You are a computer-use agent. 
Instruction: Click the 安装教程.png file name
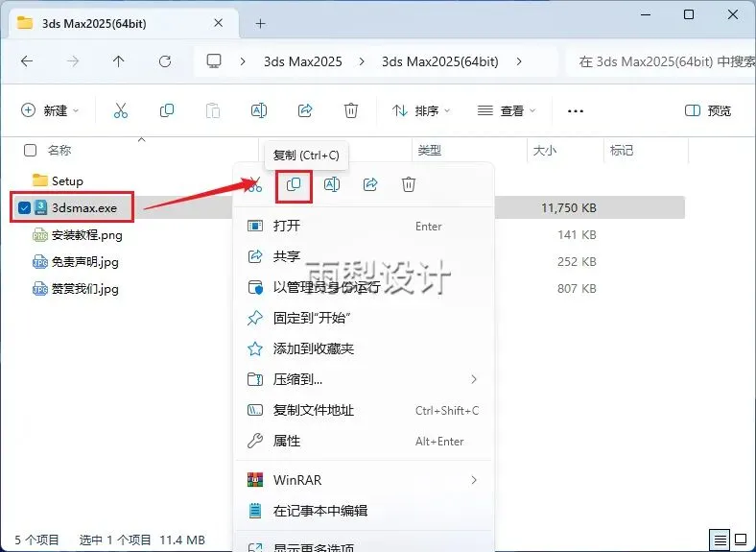point(86,235)
